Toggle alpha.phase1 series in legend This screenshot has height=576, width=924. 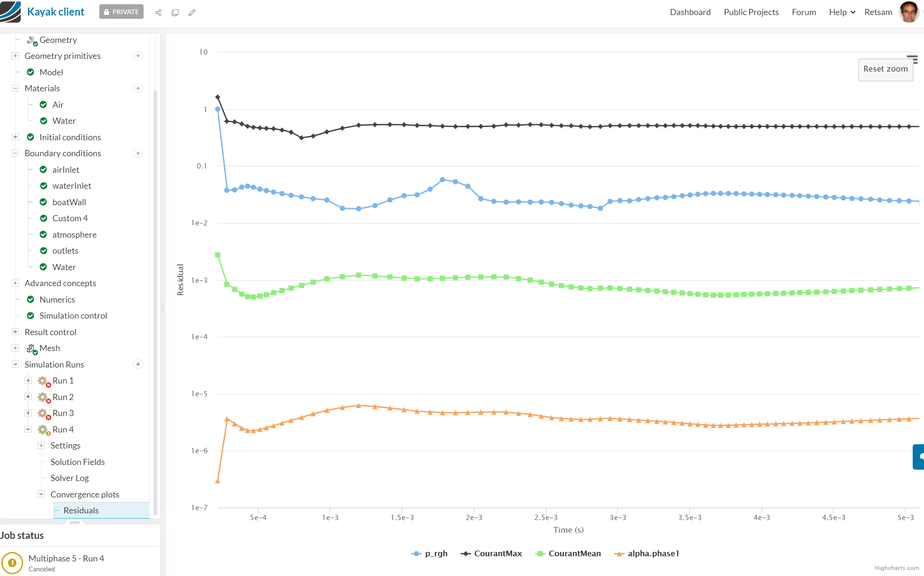[646, 553]
